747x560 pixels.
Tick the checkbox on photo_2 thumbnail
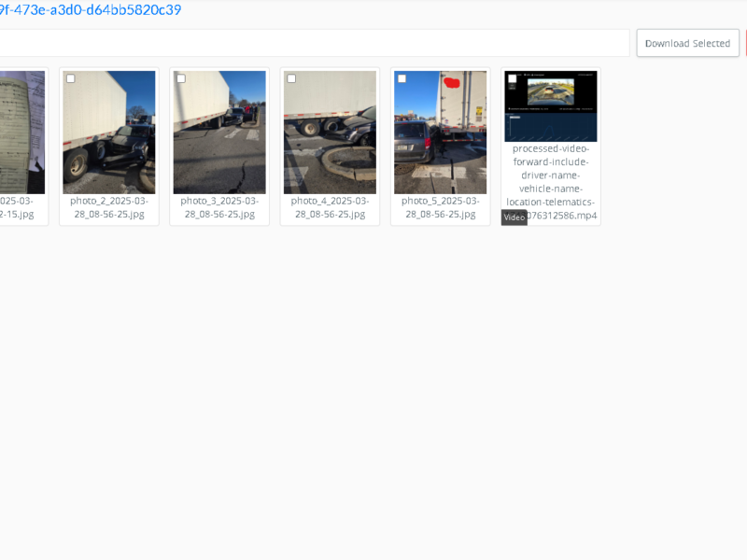pyautogui.click(x=71, y=78)
